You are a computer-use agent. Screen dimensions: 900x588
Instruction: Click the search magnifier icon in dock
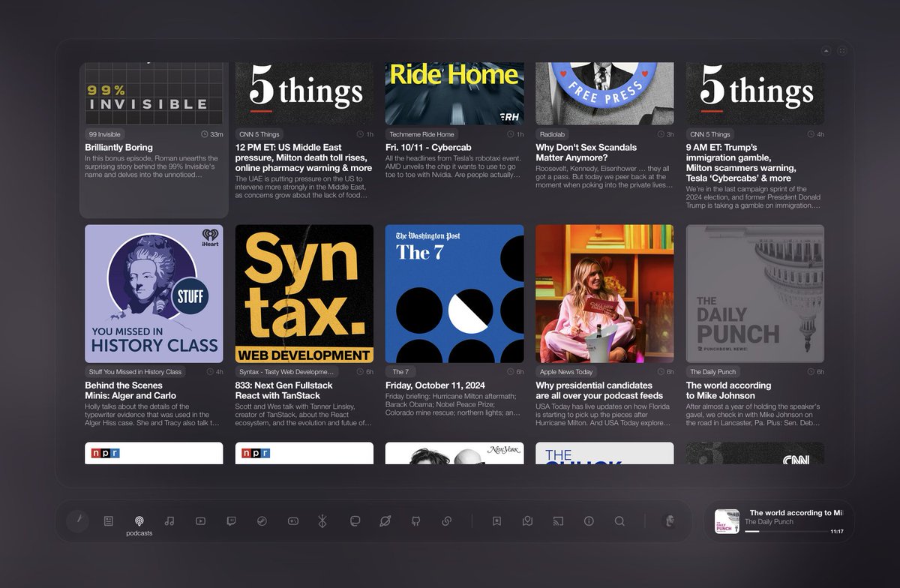click(619, 520)
